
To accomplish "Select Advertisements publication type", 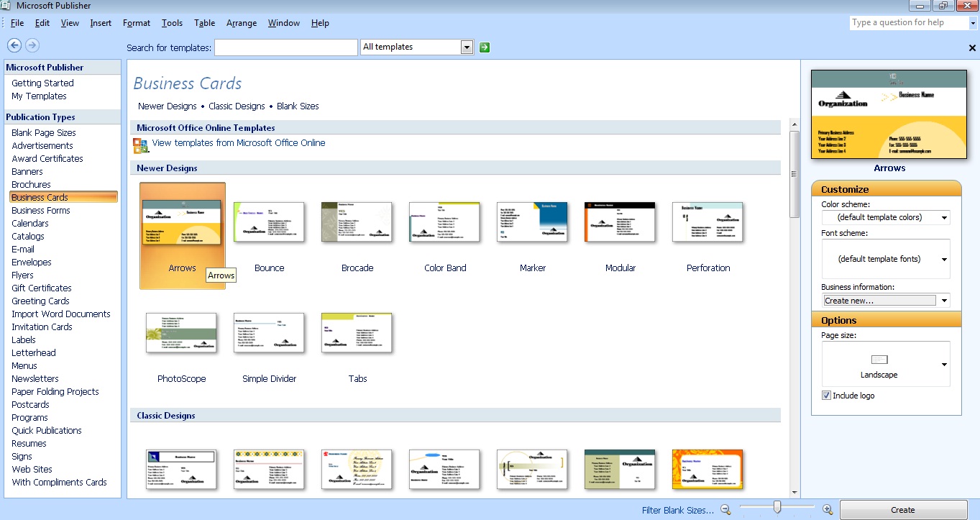I will pos(42,146).
